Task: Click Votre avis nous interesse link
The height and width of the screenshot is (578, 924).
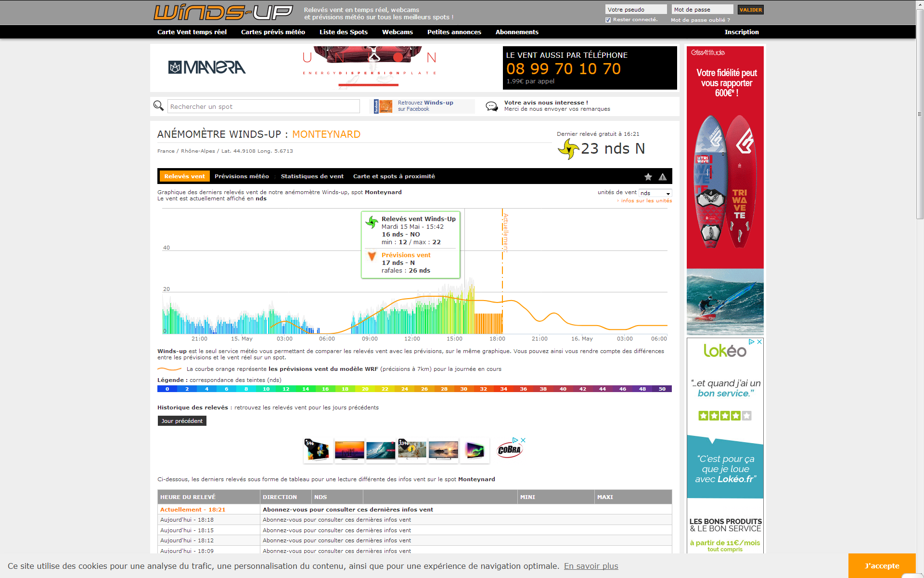Action: 557,106
